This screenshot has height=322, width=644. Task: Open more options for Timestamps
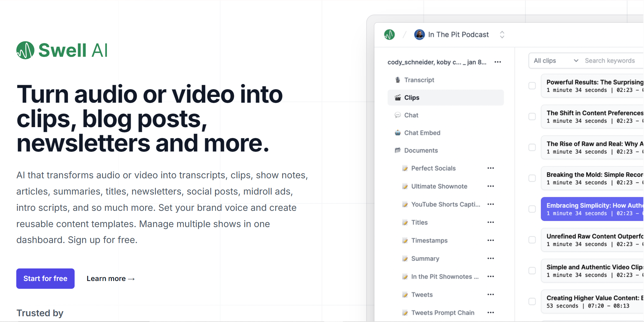491,240
